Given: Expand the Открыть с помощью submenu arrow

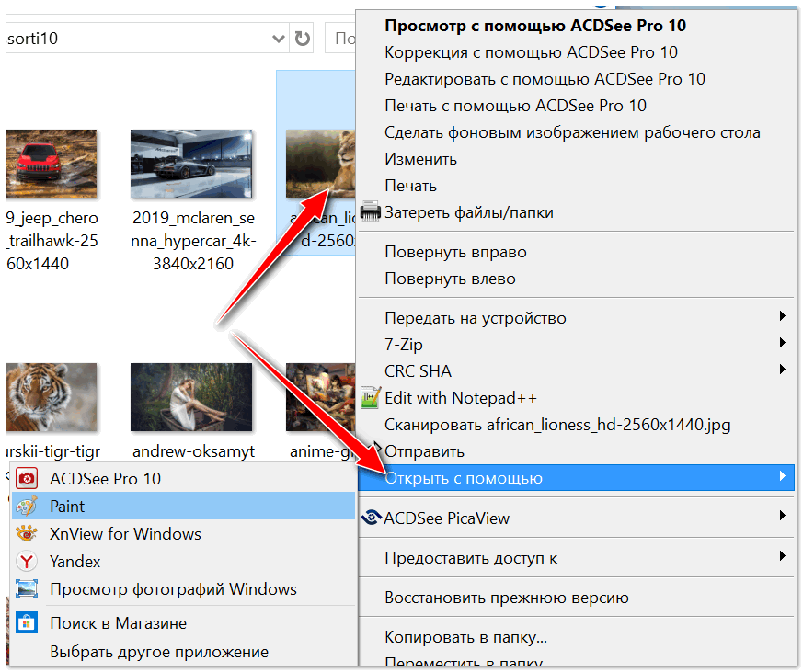Looking at the screenshot, I should (782, 476).
